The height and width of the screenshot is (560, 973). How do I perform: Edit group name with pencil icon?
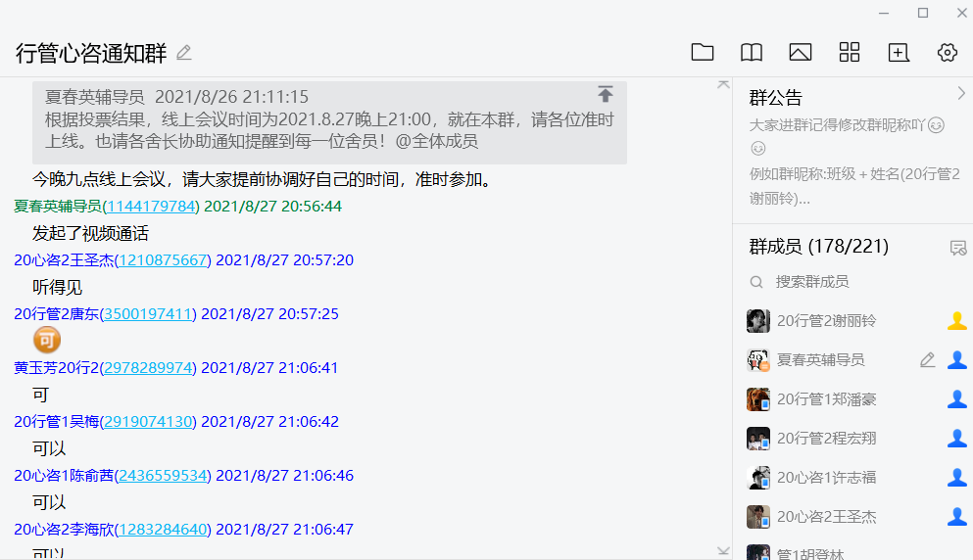184,53
